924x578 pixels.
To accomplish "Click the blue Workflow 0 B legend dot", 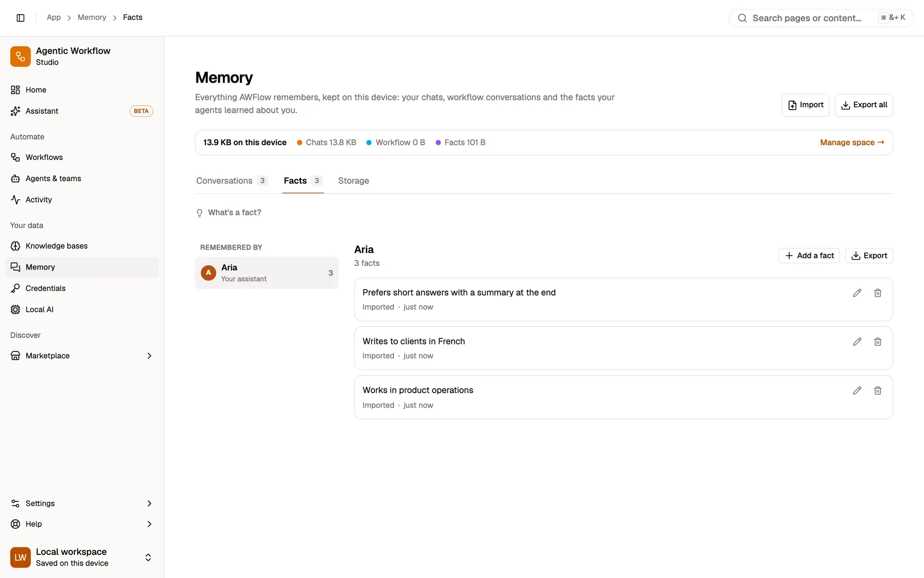I will point(369,142).
